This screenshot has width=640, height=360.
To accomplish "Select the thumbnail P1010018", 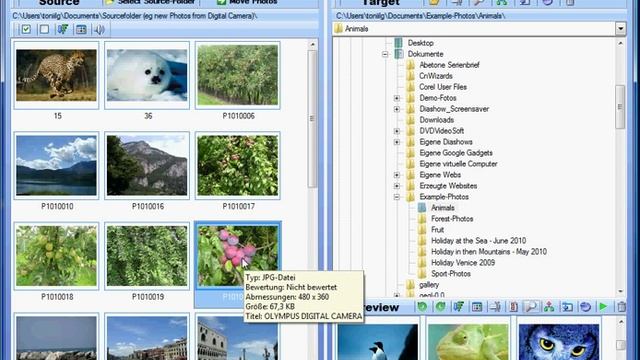I will tap(56, 256).
